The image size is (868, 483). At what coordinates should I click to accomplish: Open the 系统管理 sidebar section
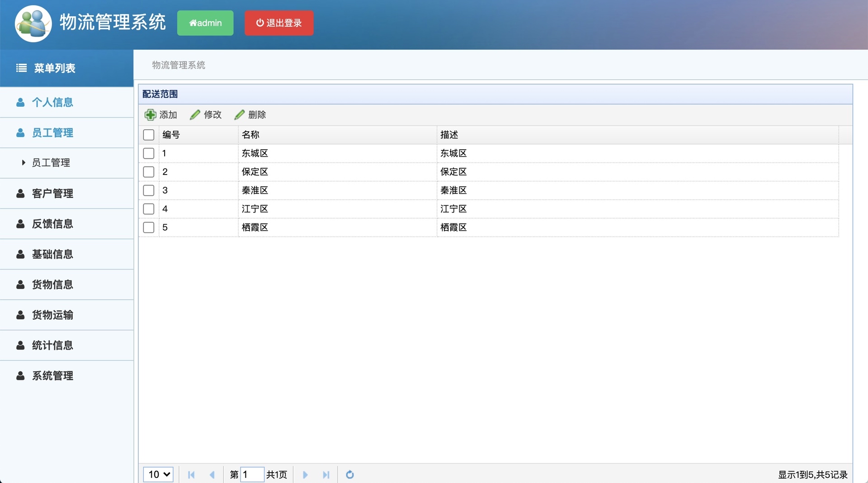pyautogui.click(x=52, y=375)
